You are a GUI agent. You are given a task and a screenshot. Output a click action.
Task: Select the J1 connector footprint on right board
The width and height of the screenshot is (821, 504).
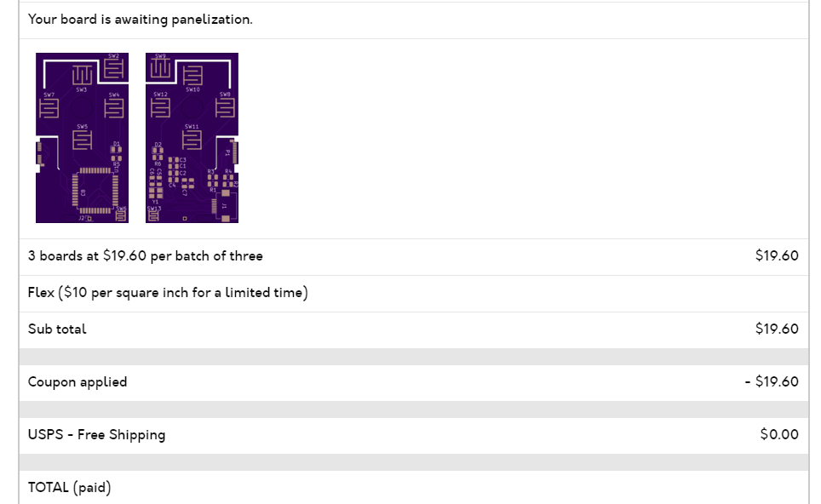pos(225,205)
